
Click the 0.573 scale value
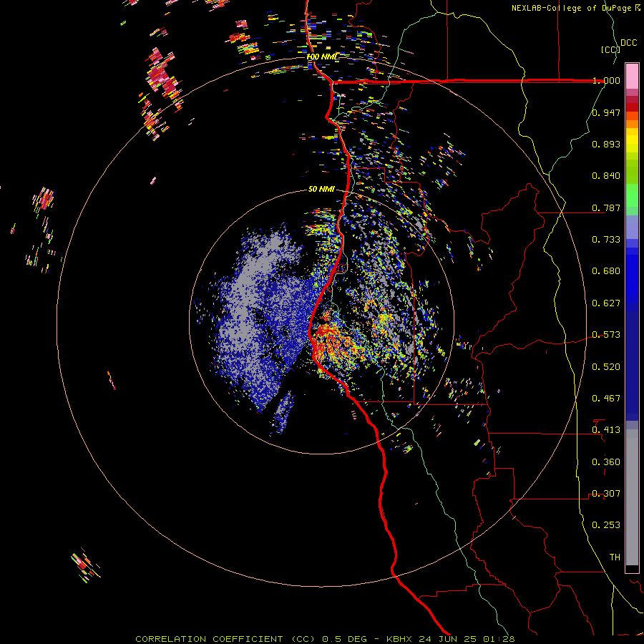pos(606,335)
